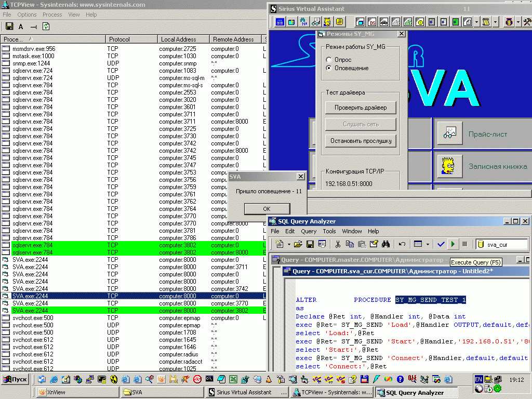Click the Parse Query checkmark icon
The width and height of the screenshot is (532, 399).
441,244
